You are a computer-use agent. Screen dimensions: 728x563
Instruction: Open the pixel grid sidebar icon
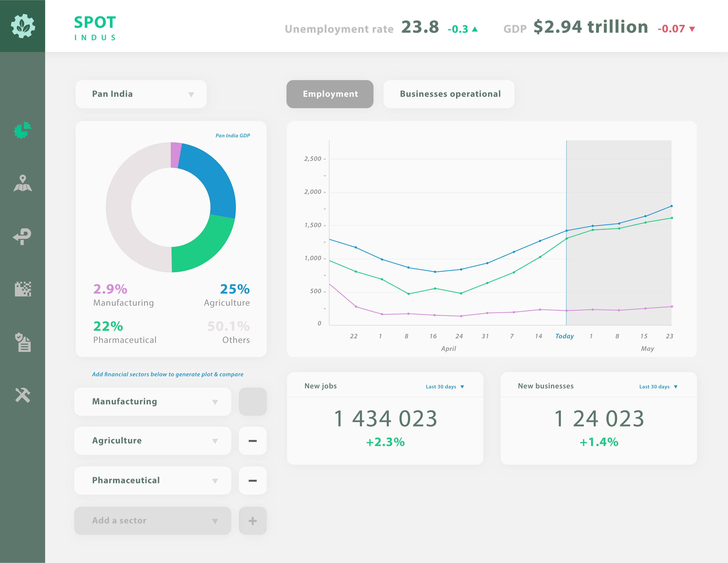point(23,289)
